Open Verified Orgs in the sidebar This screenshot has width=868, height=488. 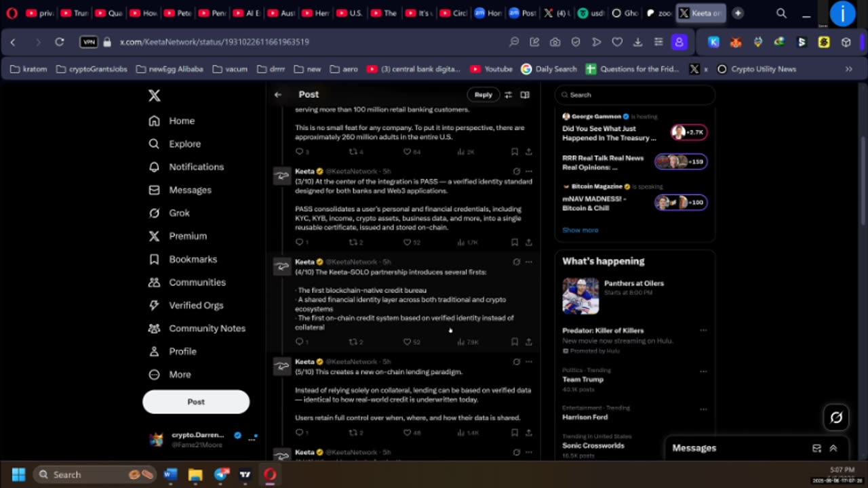[x=186, y=305]
